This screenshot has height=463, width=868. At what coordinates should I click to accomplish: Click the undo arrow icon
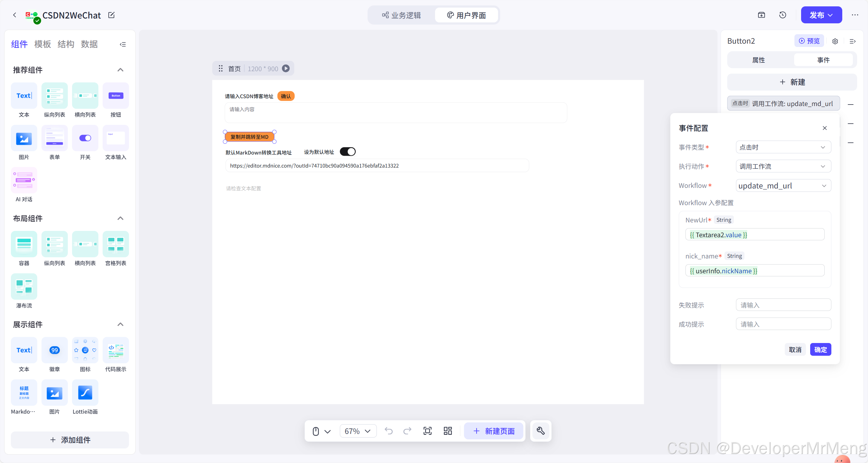(388, 431)
